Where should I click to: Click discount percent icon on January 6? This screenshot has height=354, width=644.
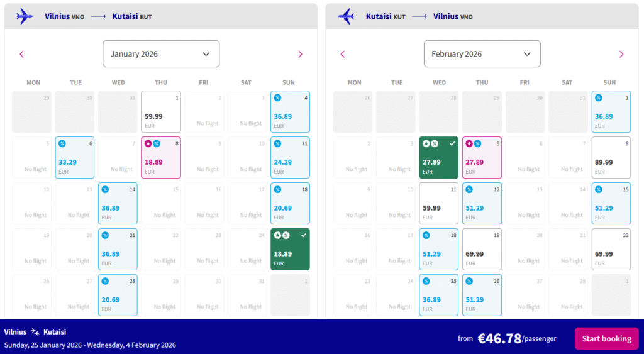click(x=62, y=144)
